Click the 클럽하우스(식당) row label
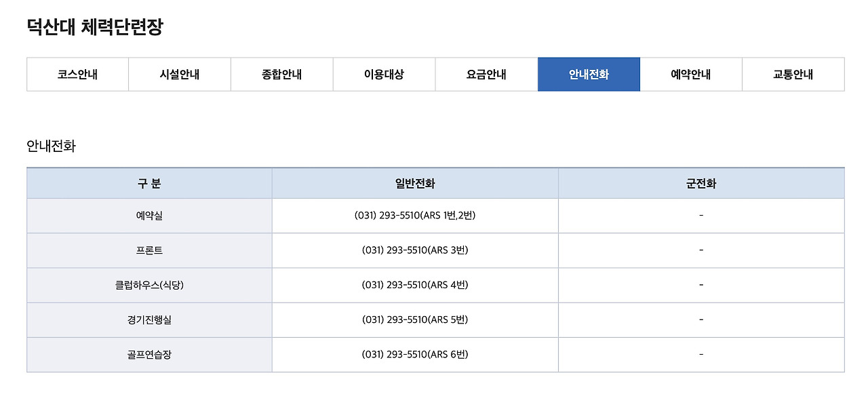 (x=149, y=285)
